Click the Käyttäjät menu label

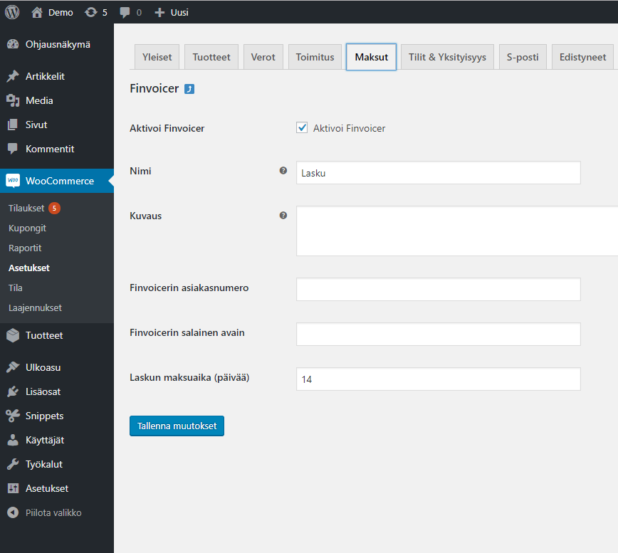coord(45,440)
